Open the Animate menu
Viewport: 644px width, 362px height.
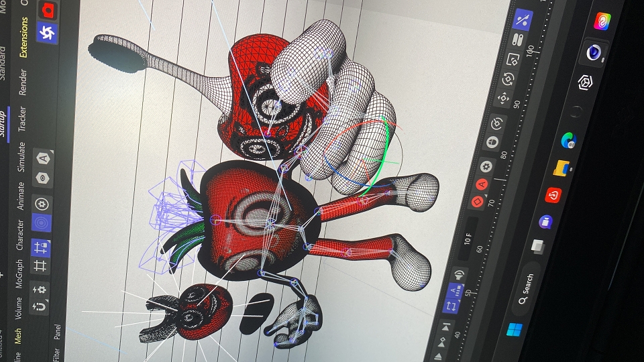(x=21, y=196)
